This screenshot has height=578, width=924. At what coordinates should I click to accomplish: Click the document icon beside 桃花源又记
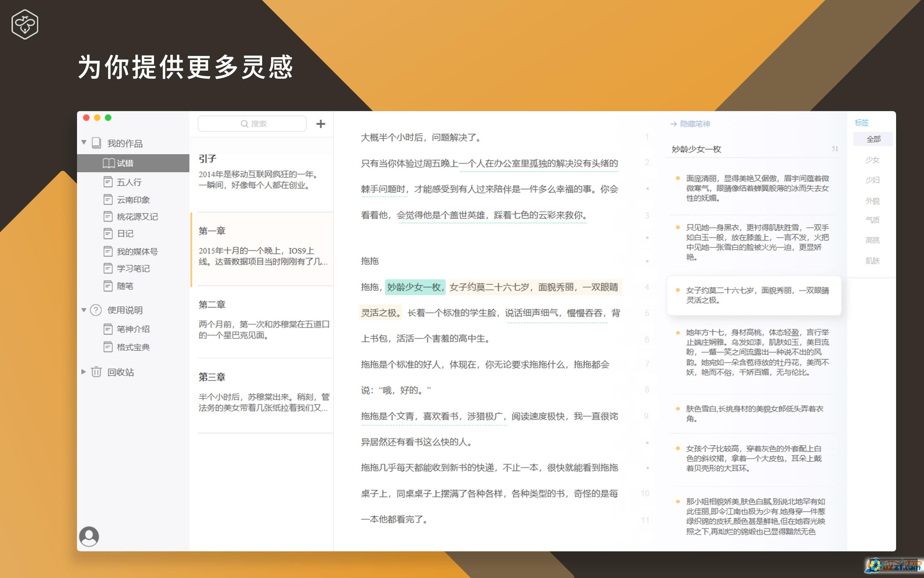point(108,216)
